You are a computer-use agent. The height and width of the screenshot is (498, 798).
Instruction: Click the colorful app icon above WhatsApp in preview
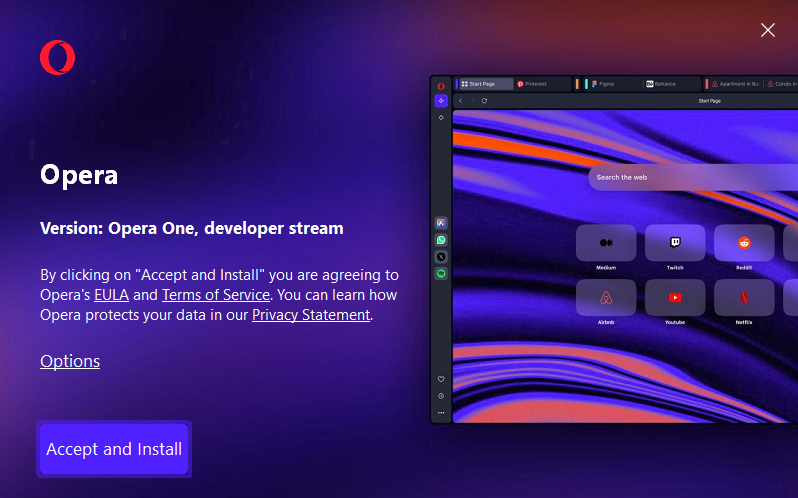click(441, 223)
